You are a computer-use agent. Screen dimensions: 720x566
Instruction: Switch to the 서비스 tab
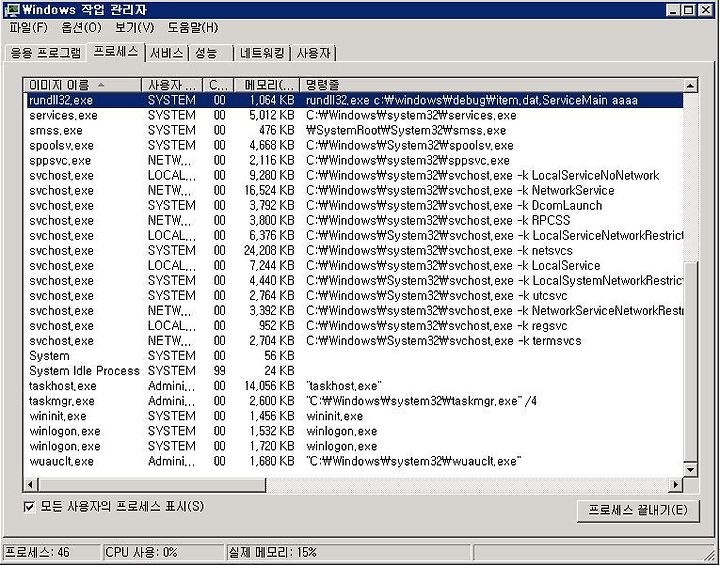pos(166,53)
